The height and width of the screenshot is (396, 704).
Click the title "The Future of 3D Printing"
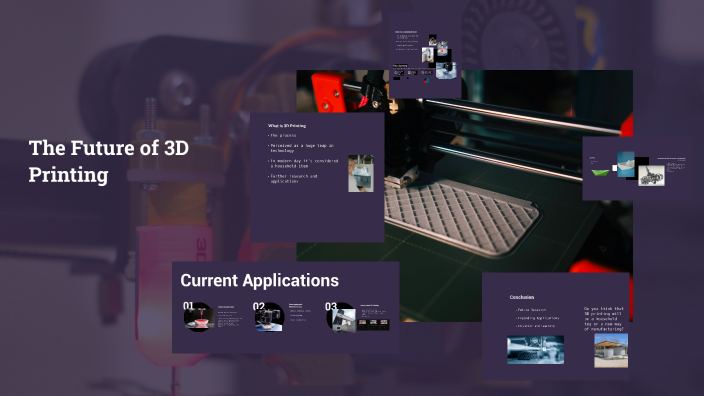109,161
